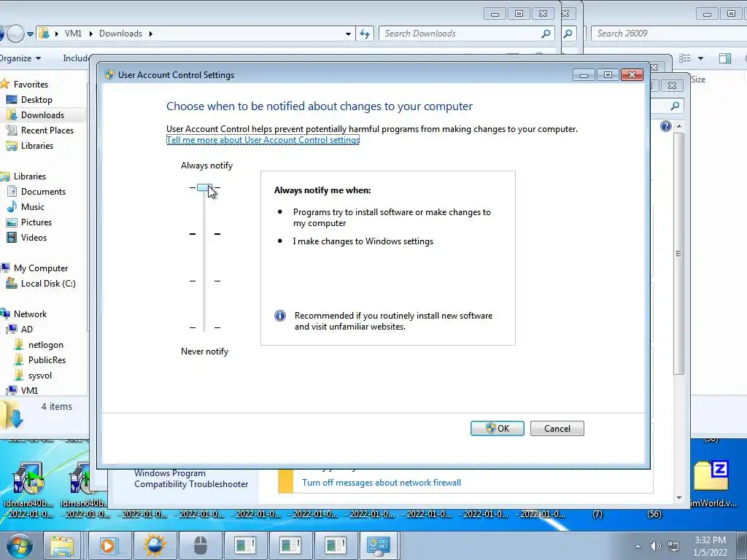Select Local Disk (C:) in the sidebar

(47, 284)
